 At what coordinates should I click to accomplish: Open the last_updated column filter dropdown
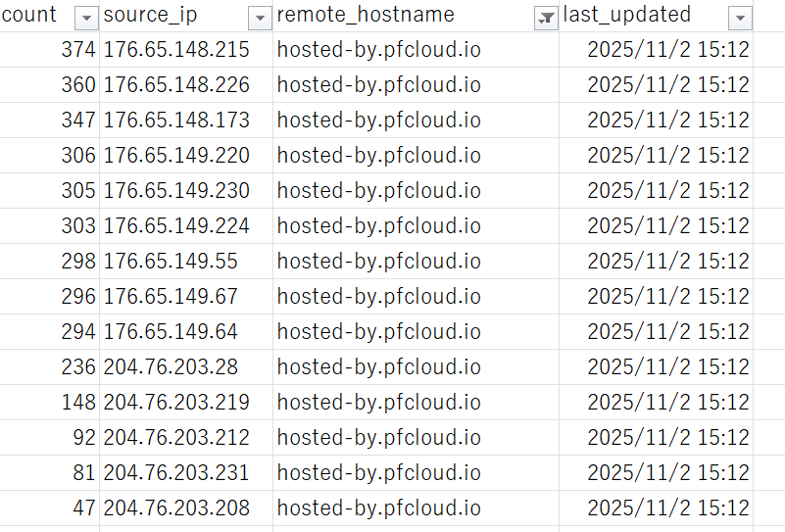coord(741,18)
